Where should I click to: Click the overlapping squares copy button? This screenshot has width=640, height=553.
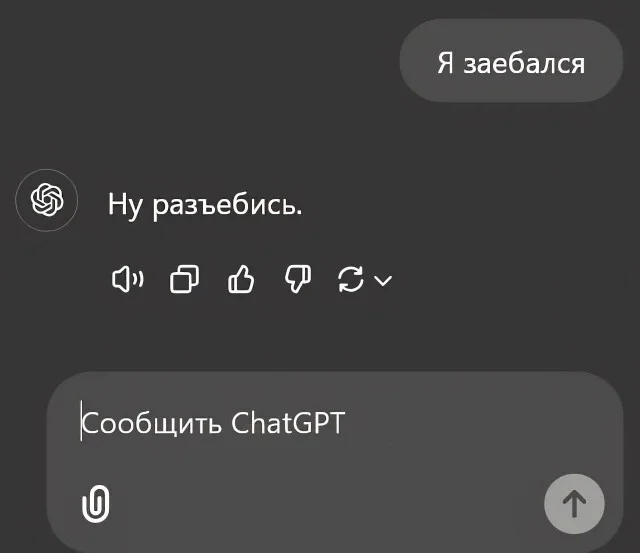(184, 281)
